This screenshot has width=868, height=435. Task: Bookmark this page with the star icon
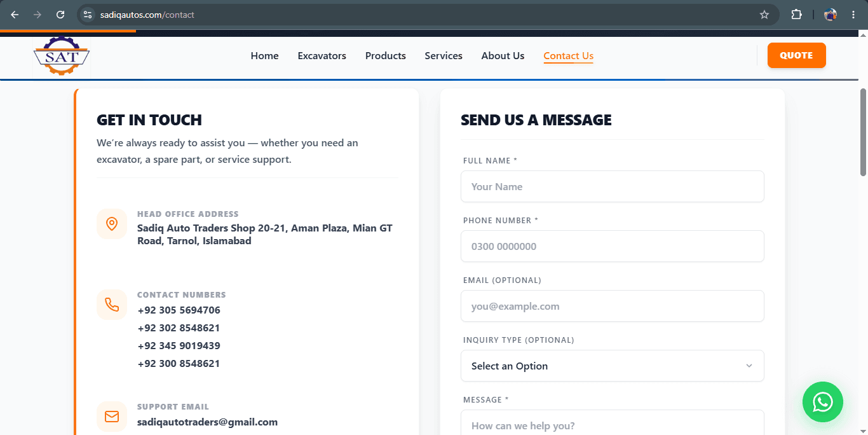click(x=764, y=15)
